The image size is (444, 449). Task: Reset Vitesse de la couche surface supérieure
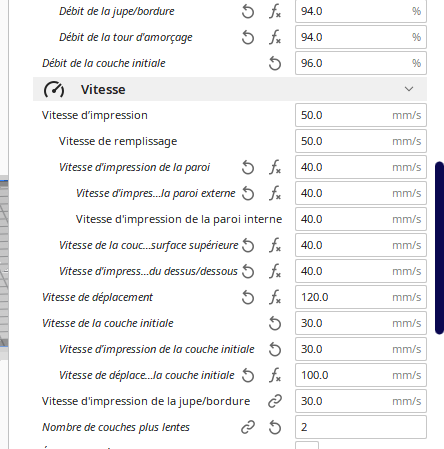[x=248, y=245]
